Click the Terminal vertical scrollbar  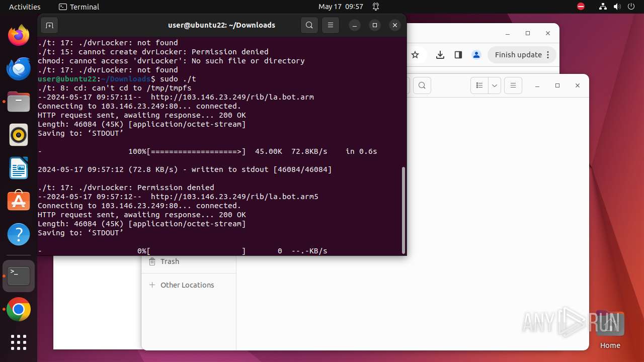(403, 210)
